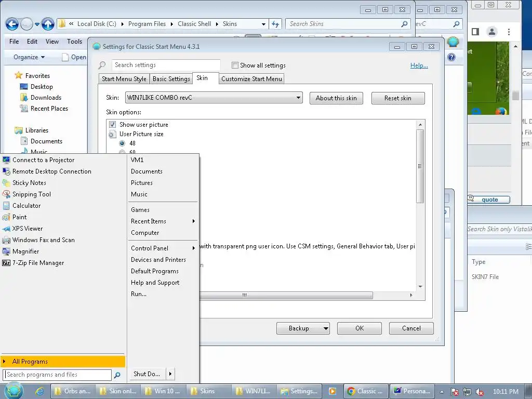Click the Explorer forward arrow button
The width and height of the screenshot is (532, 399).
coord(26,24)
